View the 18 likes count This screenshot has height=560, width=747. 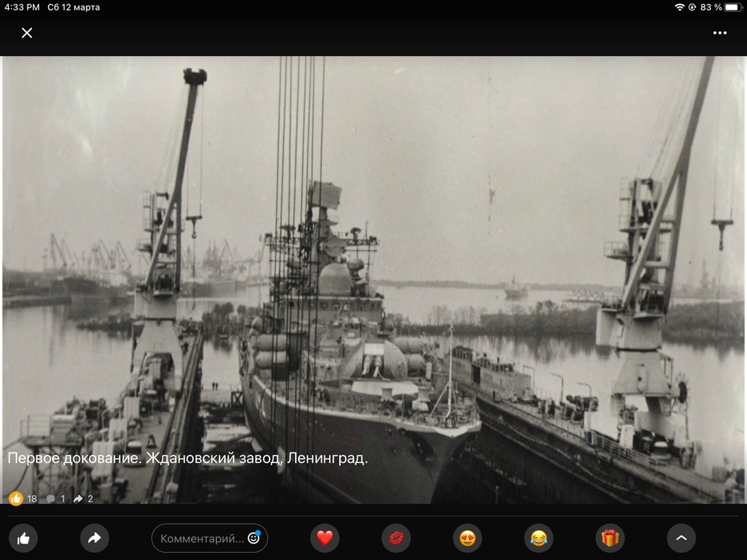pyautogui.click(x=23, y=498)
